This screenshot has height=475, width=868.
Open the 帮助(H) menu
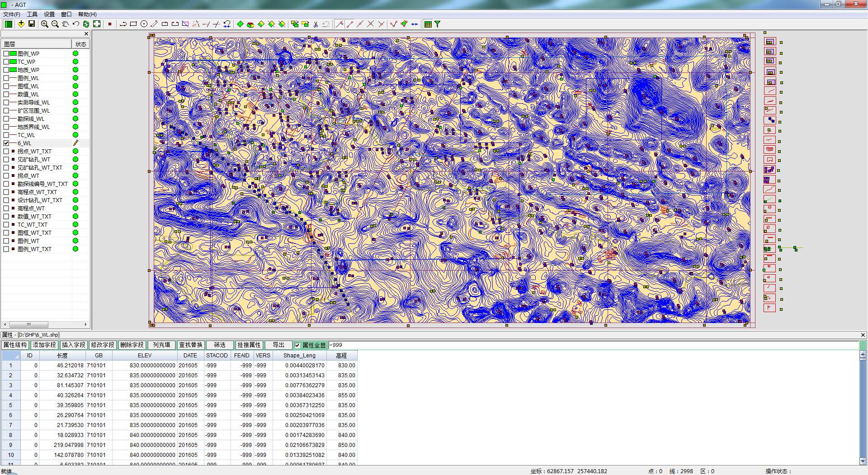click(x=87, y=14)
